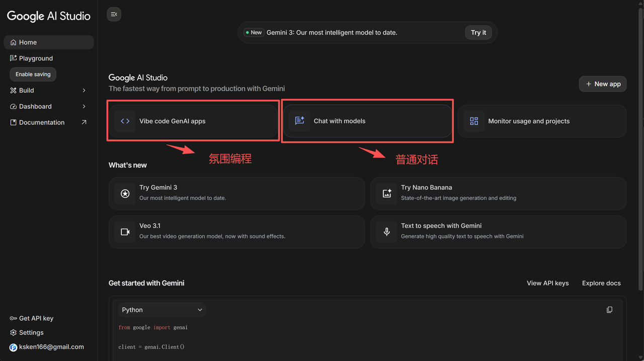Click the Get started with Gemini heading
The width and height of the screenshot is (644, 361).
click(146, 283)
